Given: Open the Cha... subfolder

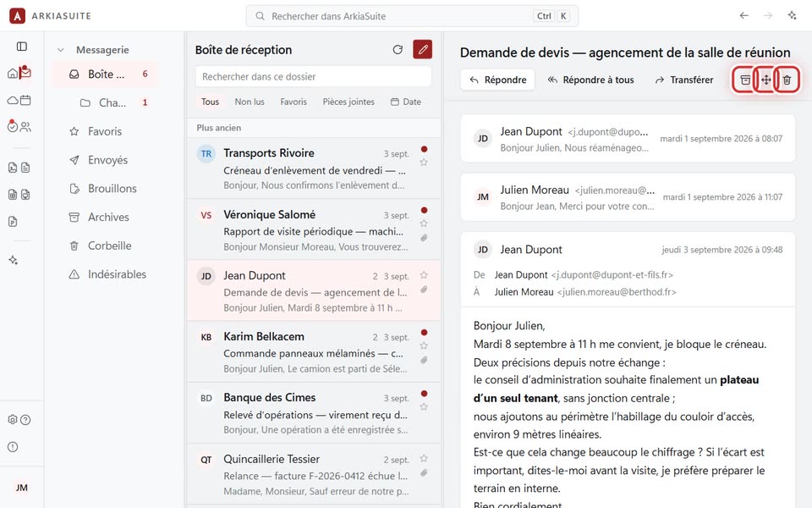Looking at the screenshot, I should tap(105, 102).
